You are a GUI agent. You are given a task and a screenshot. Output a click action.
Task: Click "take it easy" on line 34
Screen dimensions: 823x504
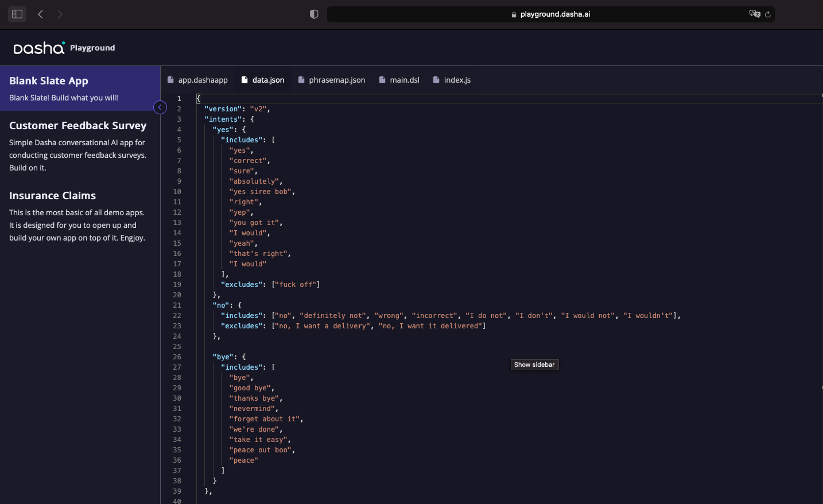pos(258,440)
